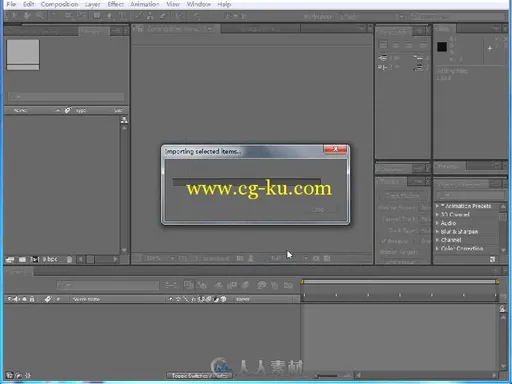Click Stop in the importing dialog
The width and height of the screenshot is (512, 384).
(x=318, y=210)
